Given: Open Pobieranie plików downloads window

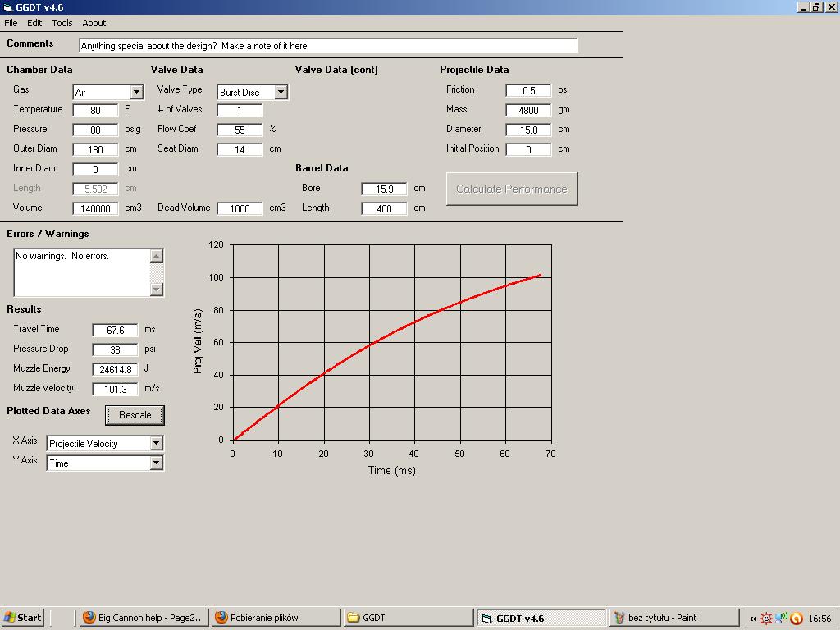Looking at the screenshot, I should pos(276,618).
